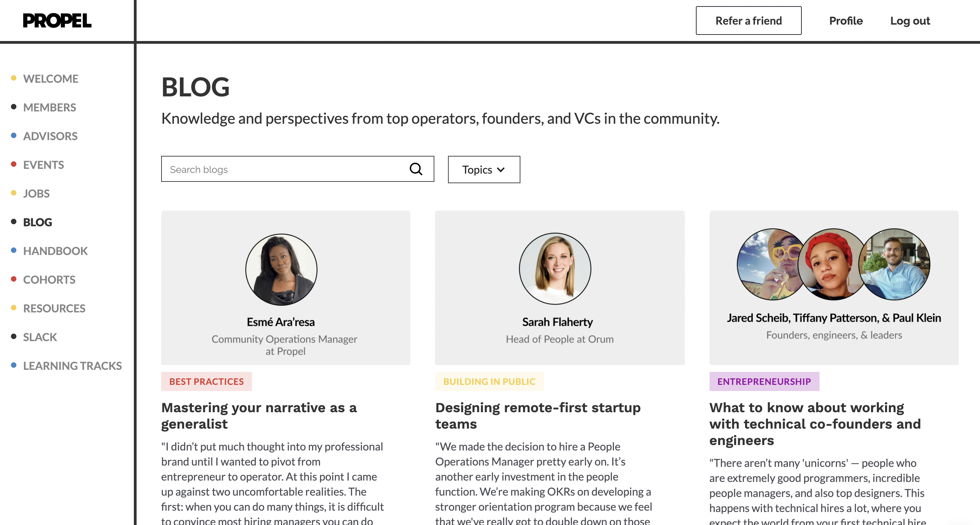Select the Entrepreneurship tag
This screenshot has width=980, height=525.
pos(764,381)
